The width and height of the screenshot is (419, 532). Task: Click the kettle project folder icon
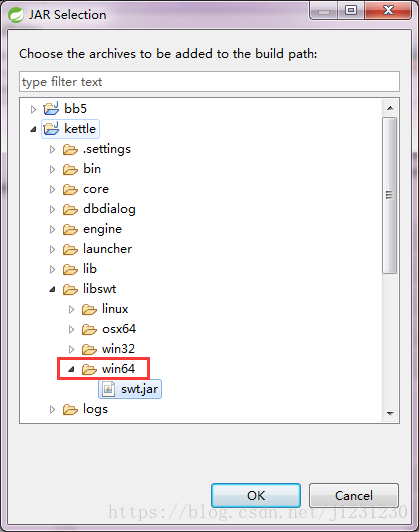[51, 129]
